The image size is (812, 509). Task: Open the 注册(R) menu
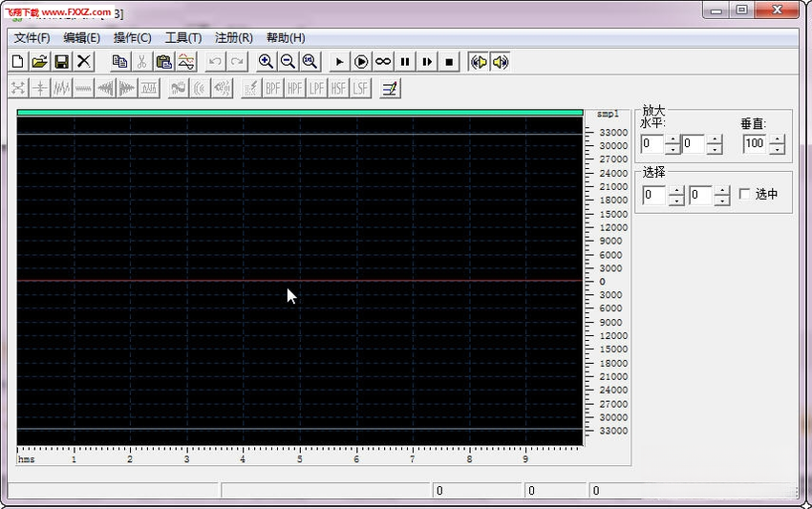[233, 38]
